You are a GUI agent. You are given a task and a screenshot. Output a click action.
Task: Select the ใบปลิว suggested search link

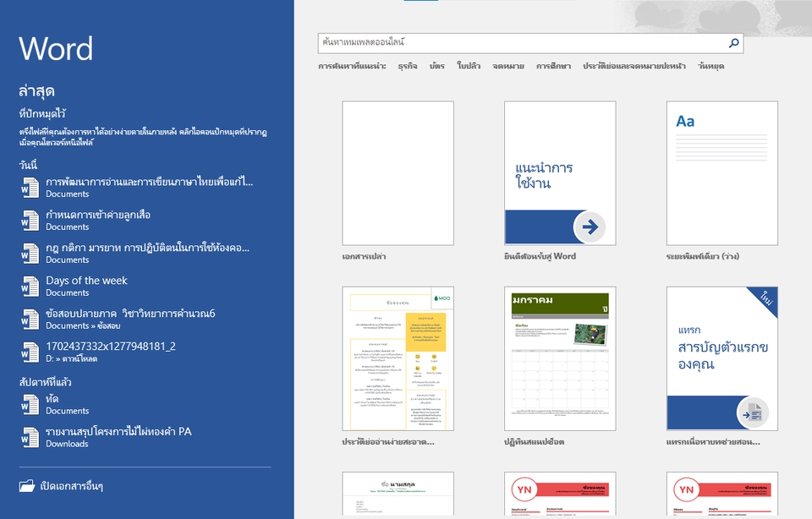pyautogui.click(x=469, y=66)
